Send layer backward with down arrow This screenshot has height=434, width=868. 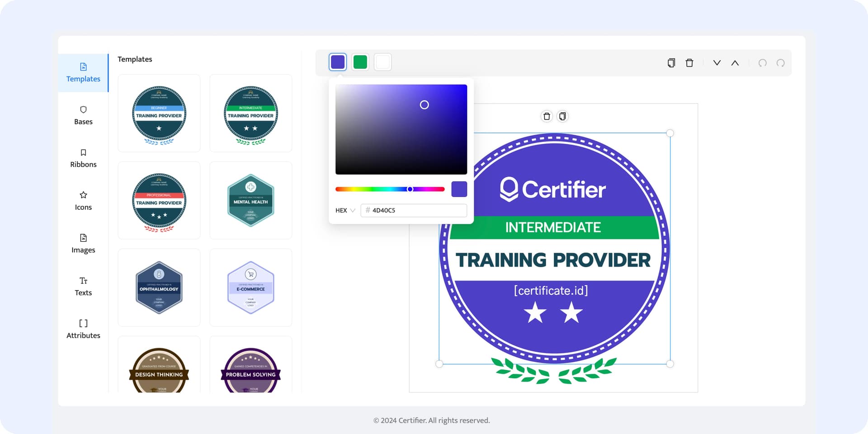click(717, 63)
